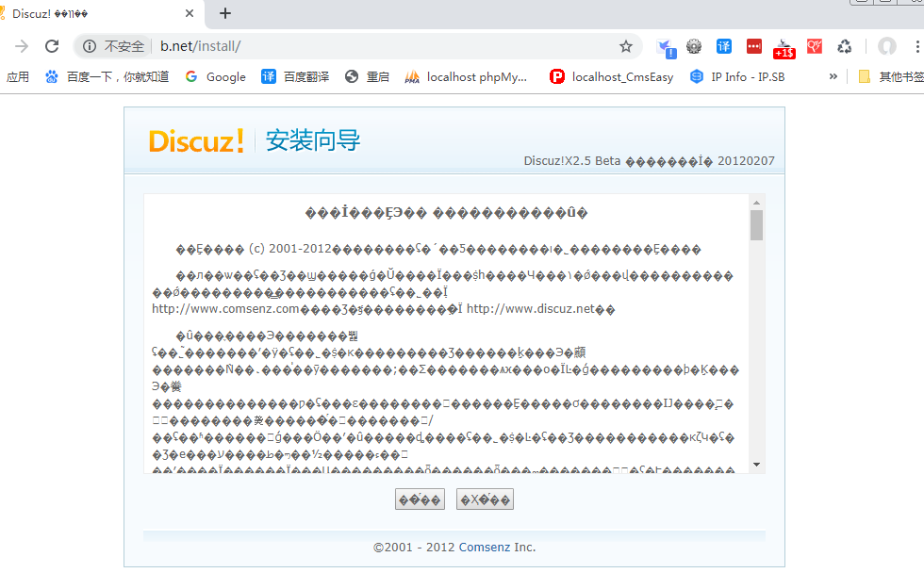Open the red search-magnifier extension icon
924x573 pixels.
pyautogui.click(x=815, y=46)
